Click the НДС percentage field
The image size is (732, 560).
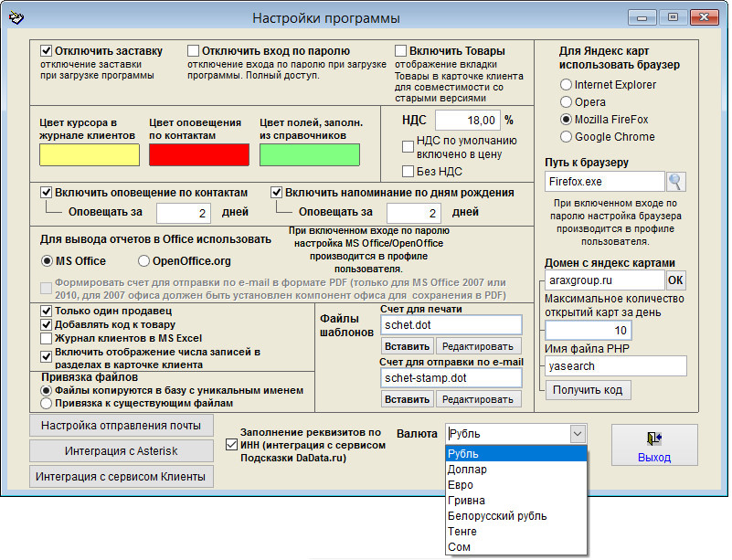(x=468, y=121)
